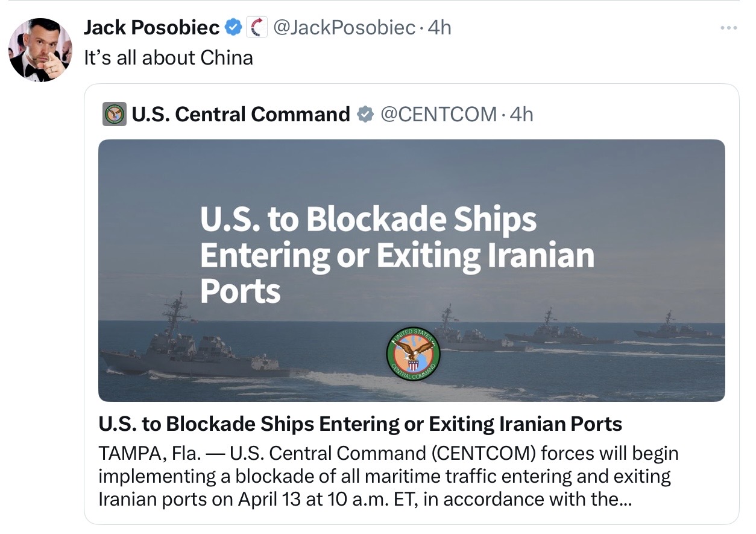
Task: Click the U.S. Central Command display name
Action: pyautogui.click(x=240, y=114)
